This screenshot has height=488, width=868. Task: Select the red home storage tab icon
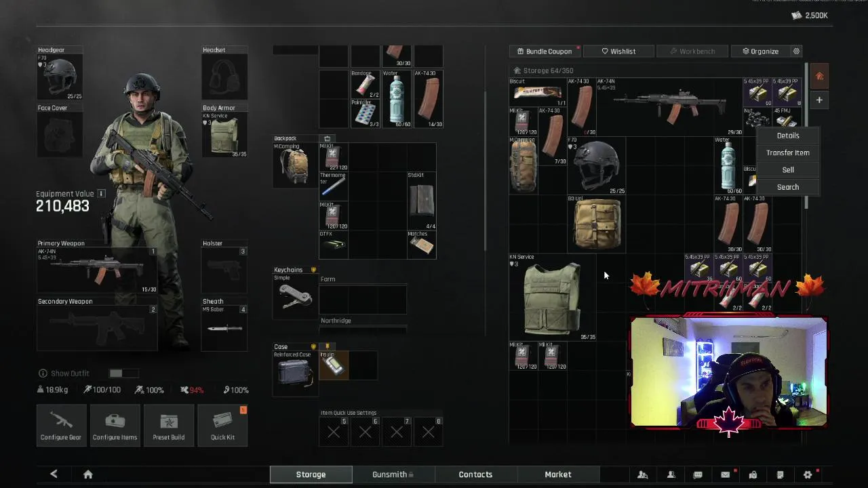click(x=819, y=76)
